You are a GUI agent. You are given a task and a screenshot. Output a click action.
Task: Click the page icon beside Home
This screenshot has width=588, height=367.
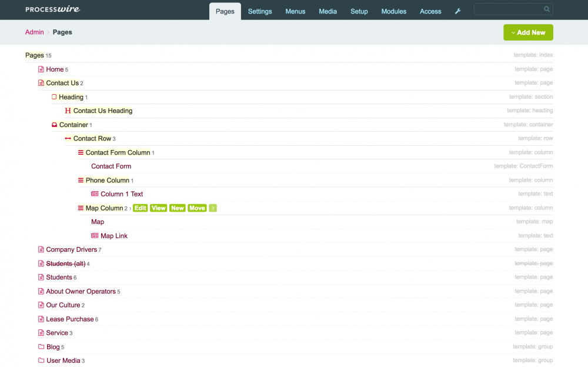41,69
